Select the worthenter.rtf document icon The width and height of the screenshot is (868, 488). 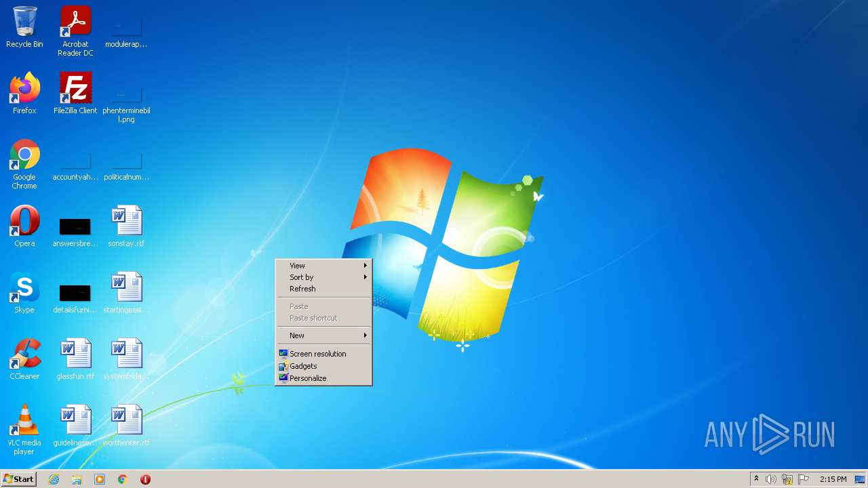click(126, 426)
